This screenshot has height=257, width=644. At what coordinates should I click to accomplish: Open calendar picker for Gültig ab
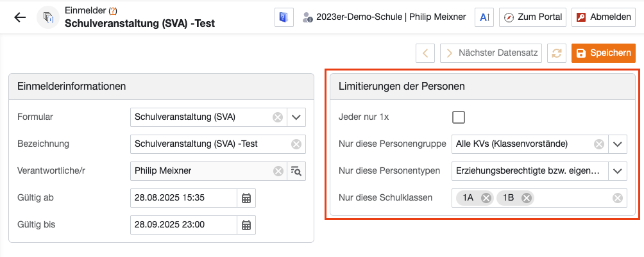[246, 198]
